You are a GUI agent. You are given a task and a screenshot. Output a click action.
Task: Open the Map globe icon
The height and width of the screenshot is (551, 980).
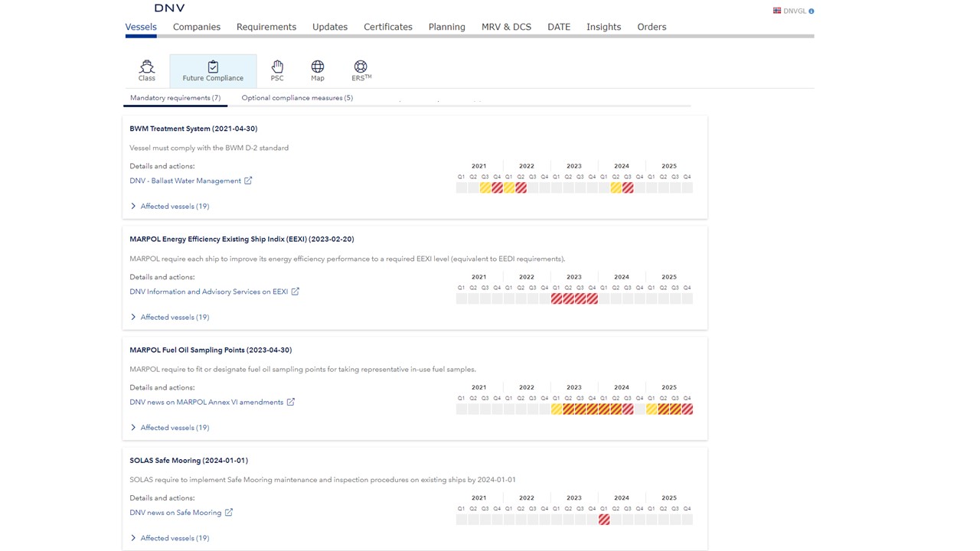pyautogui.click(x=318, y=70)
